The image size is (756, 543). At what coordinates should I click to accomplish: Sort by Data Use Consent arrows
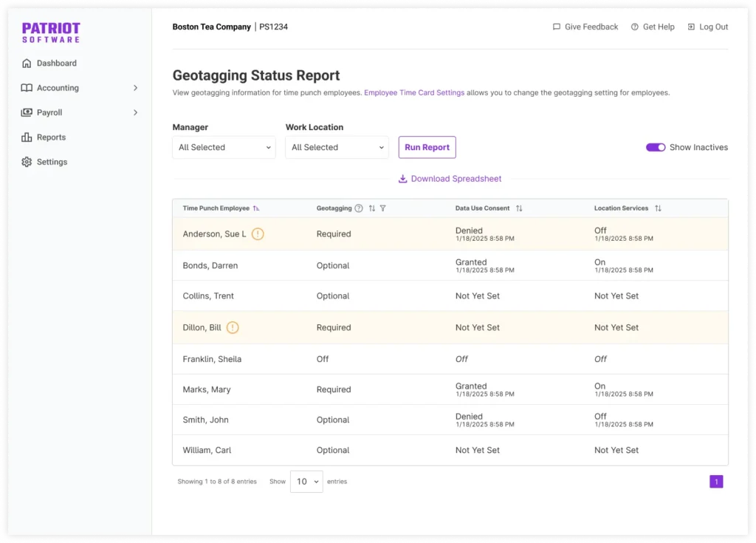[519, 208]
